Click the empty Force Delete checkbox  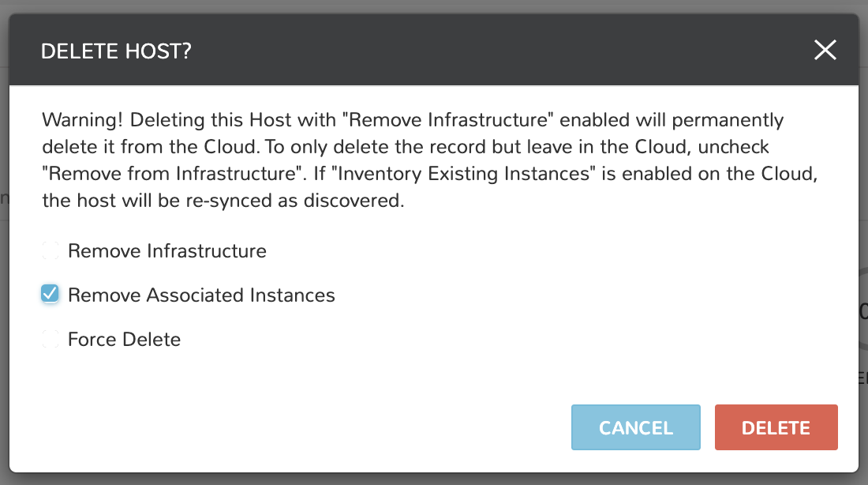50,339
